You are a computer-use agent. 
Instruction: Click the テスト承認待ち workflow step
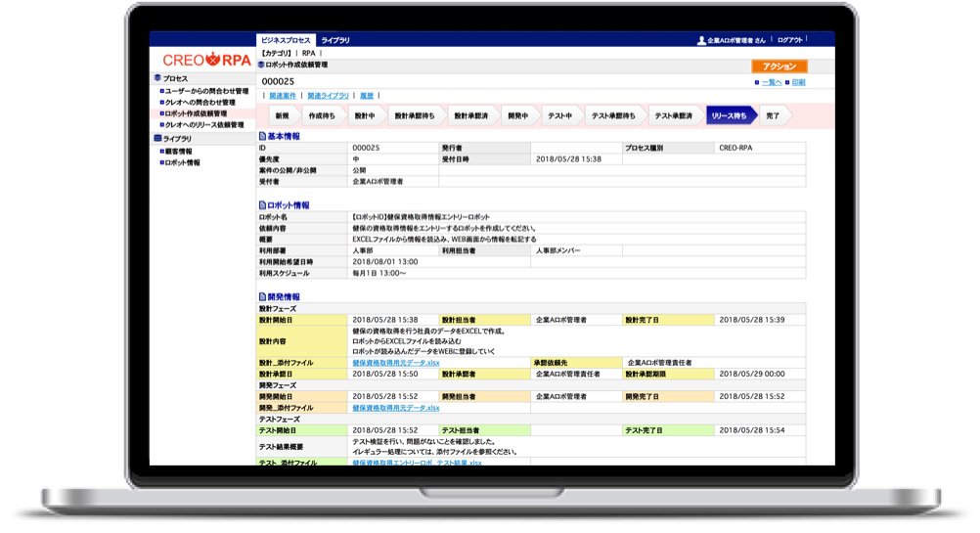[x=613, y=115]
